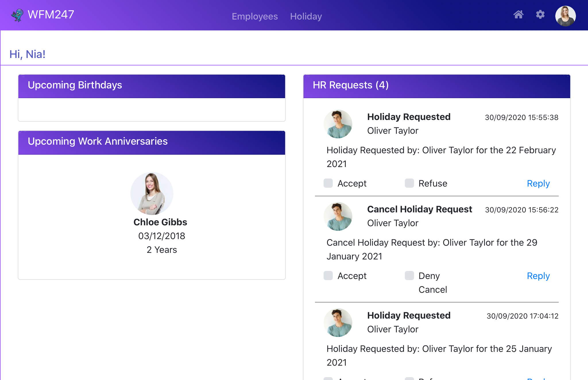Click the Upcoming Work Anniversaries panel header
Screen dimensions: 588x380
click(x=152, y=143)
